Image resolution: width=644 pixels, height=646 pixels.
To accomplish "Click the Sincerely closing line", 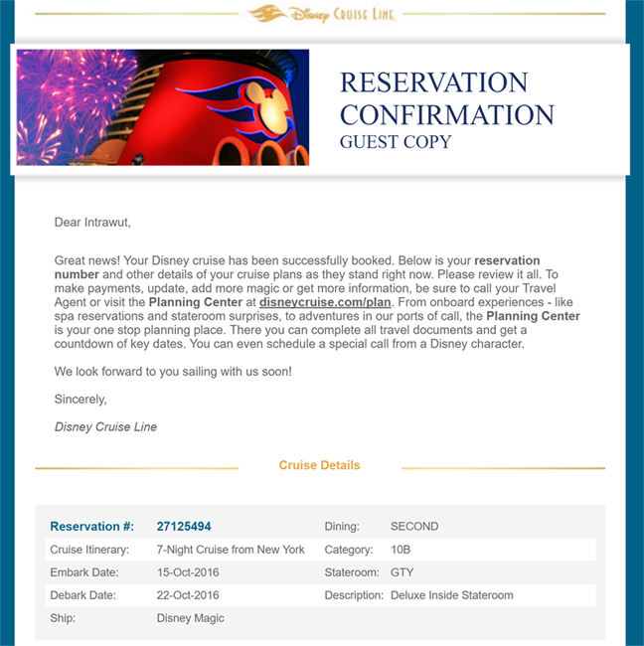I will click(80, 400).
